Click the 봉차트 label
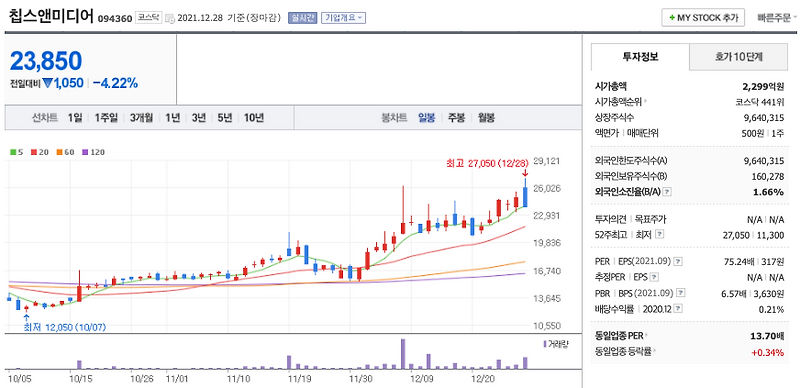 coord(394,118)
